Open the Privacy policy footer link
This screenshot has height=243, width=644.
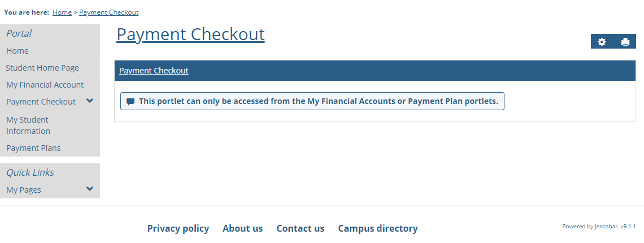coord(178,228)
